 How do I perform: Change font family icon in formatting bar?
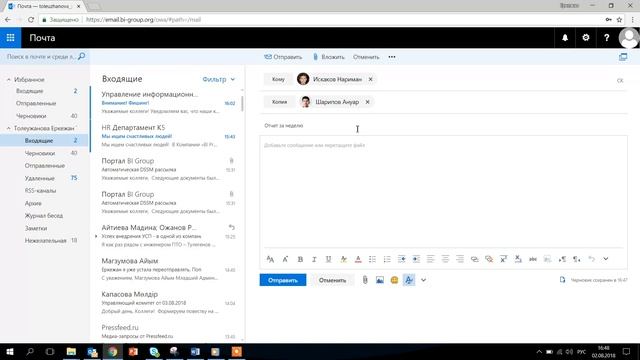click(270, 259)
